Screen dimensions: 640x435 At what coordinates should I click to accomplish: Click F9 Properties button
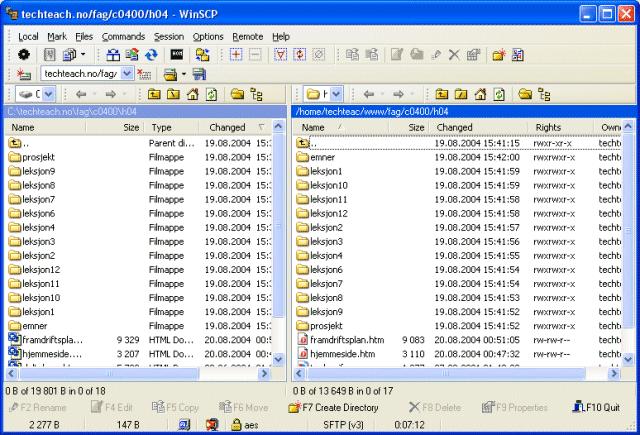click(x=514, y=407)
